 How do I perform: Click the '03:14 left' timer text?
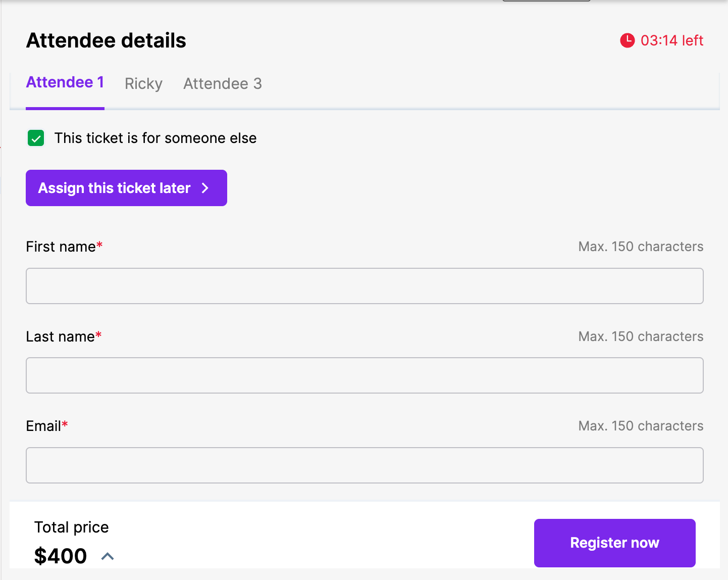671,40
